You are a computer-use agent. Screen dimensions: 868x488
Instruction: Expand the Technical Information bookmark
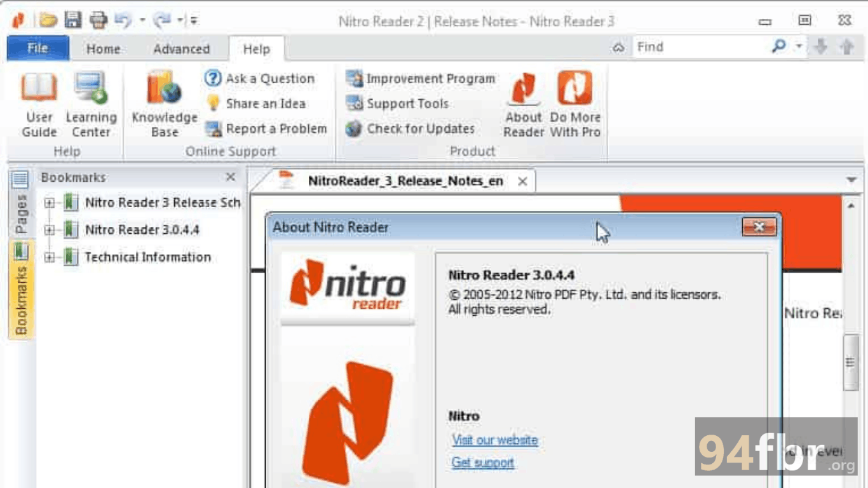pos(50,257)
